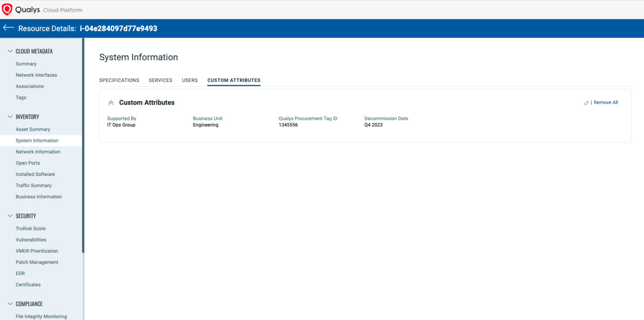Viewport: 644px width, 320px height.
Task: Collapse the COMPLIANCE section
Action: 9,304
